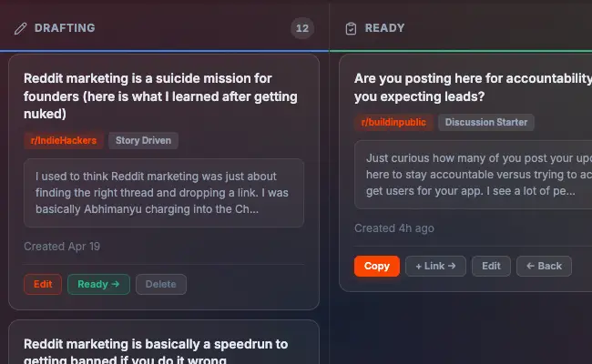Viewport: 592px width, 364px height.
Task: Click the pencil icon beside DRAFTING
Action: [20, 28]
